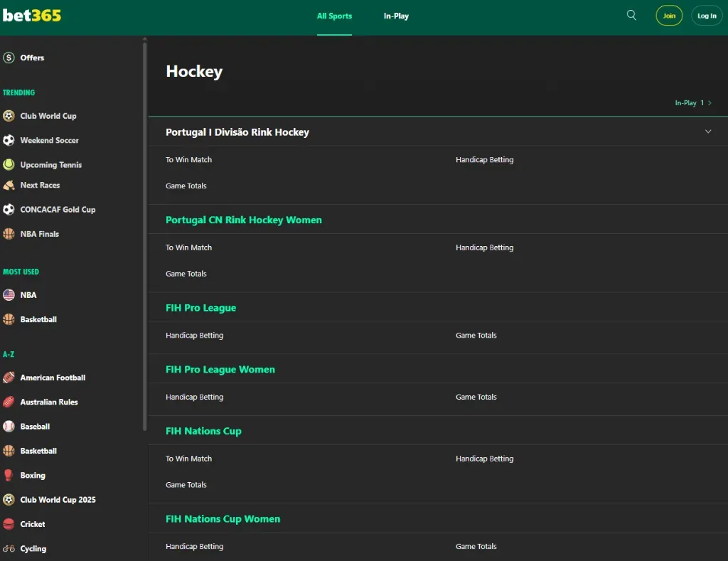Viewport: 728px width, 561px height.
Task: Collapse Portugal I Divisão Rink Hockey section
Action: click(x=708, y=132)
